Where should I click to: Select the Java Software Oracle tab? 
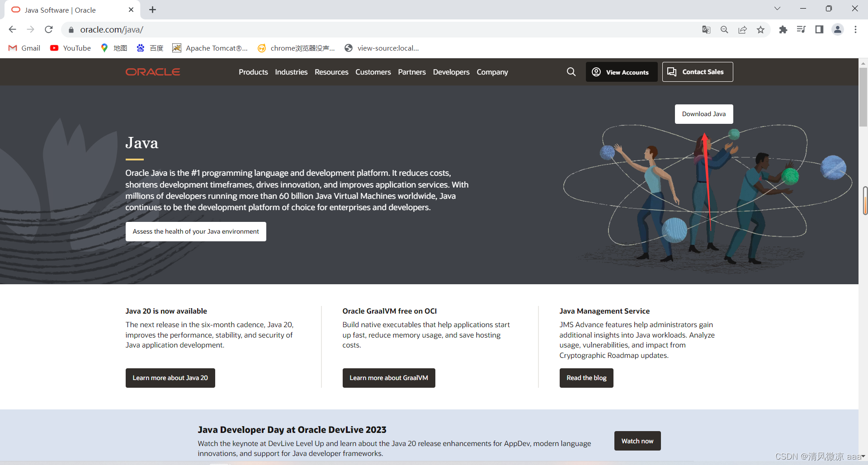click(x=72, y=9)
